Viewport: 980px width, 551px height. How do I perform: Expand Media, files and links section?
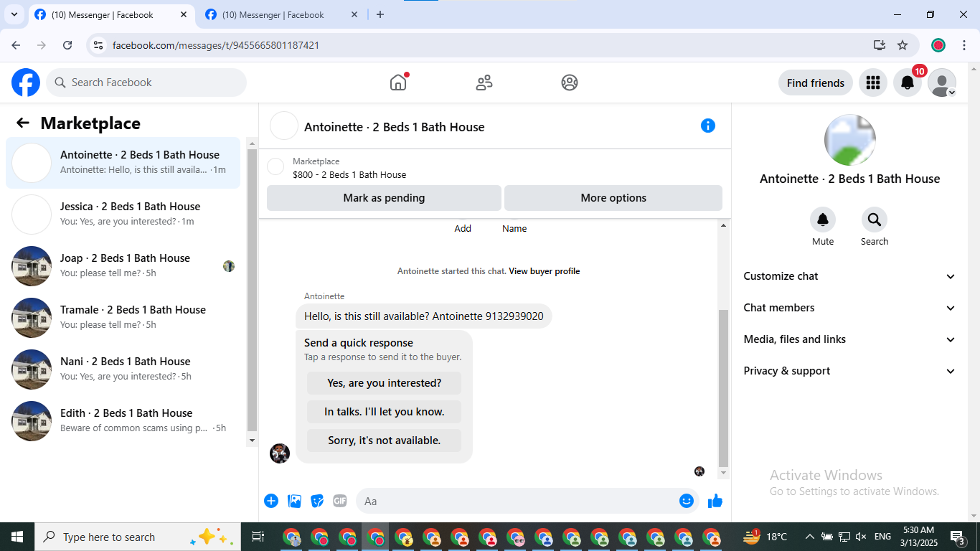849,339
